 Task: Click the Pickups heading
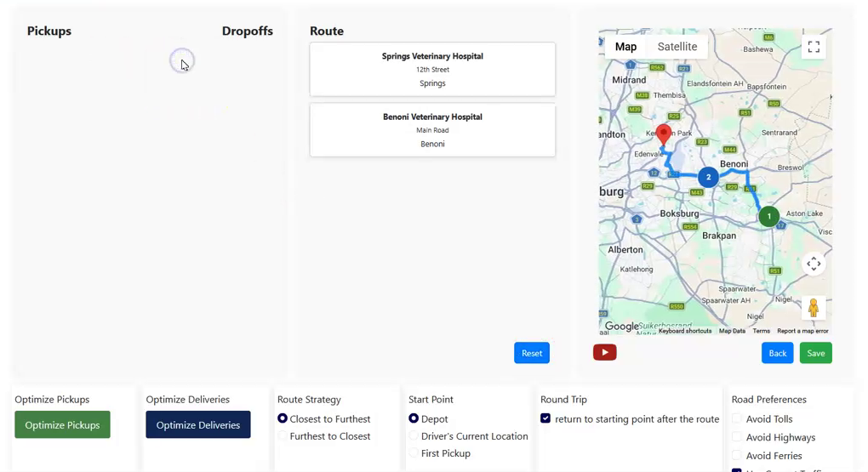(49, 31)
